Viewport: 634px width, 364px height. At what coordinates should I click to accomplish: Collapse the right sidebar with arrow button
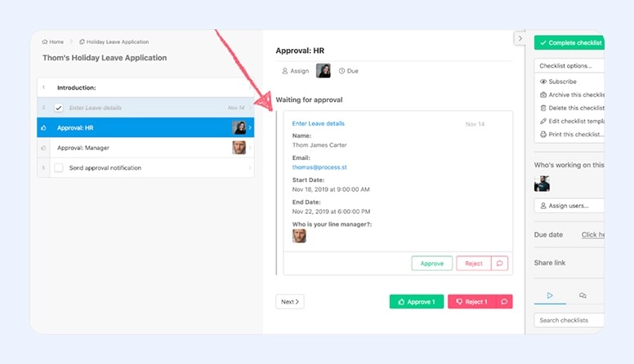point(520,38)
